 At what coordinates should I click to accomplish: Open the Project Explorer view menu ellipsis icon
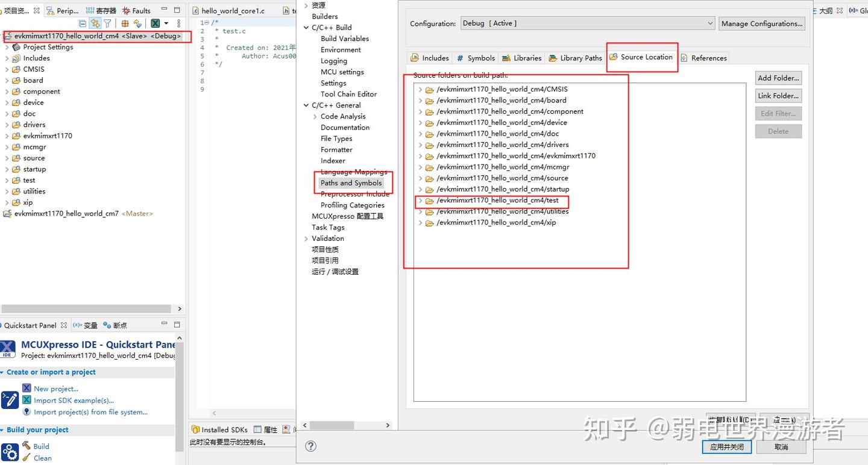[179, 23]
